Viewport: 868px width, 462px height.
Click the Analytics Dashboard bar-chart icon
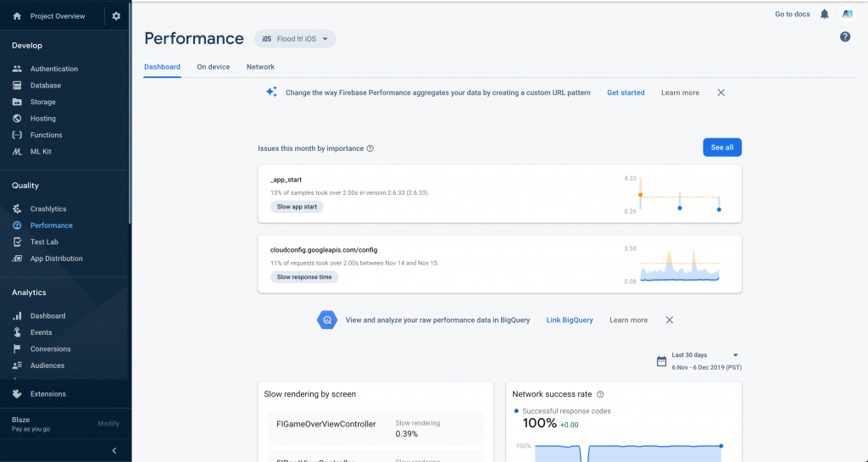point(17,316)
